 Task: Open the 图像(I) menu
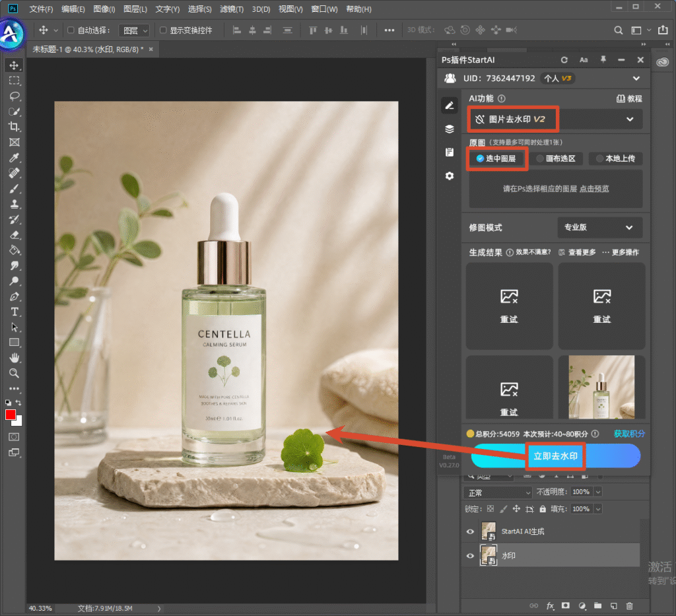pyautogui.click(x=104, y=9)
